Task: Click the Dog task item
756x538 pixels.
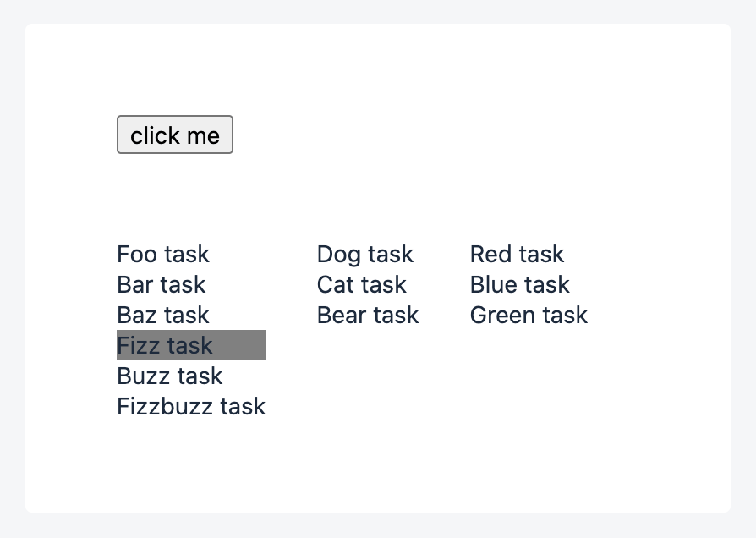Action: pyautogui.click(x=365, y=254)
